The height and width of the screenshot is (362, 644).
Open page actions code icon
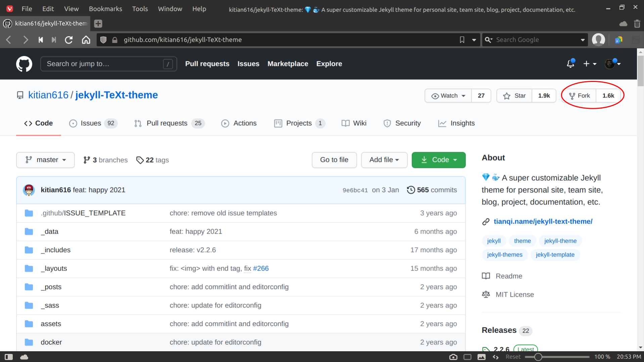coord(496,357)
